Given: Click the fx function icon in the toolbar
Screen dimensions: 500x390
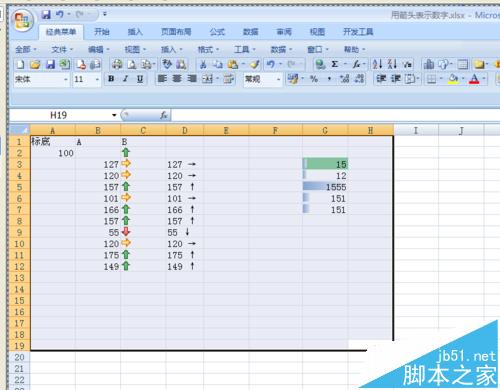Looking at the screenshot, I should point(357,64).
